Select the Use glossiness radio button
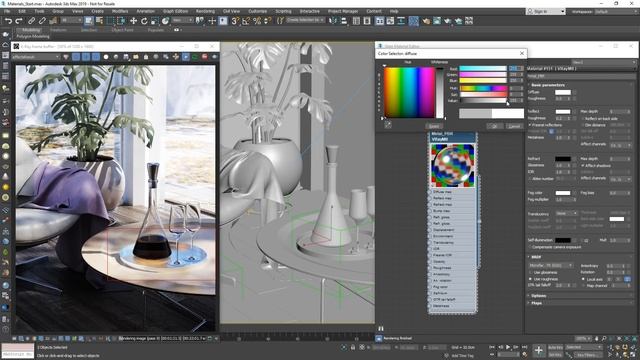The height and width of the screenshot is (360, 640). pos(531,272)
